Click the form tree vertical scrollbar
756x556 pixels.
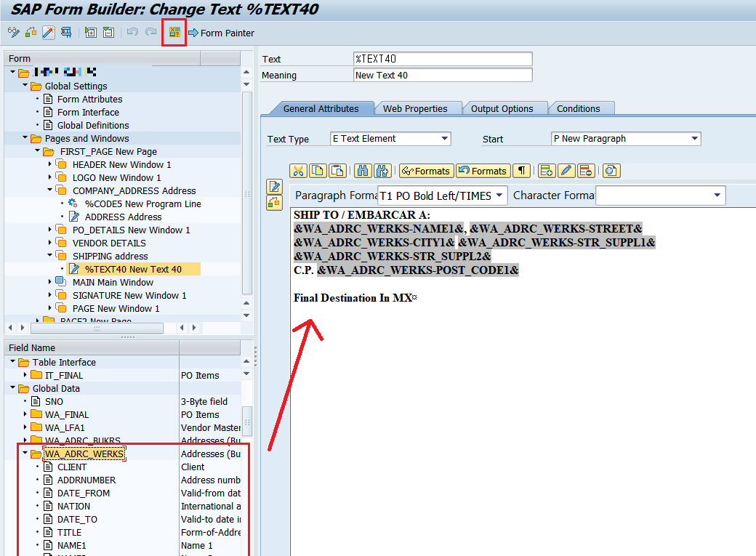click(x=247, y=193)
